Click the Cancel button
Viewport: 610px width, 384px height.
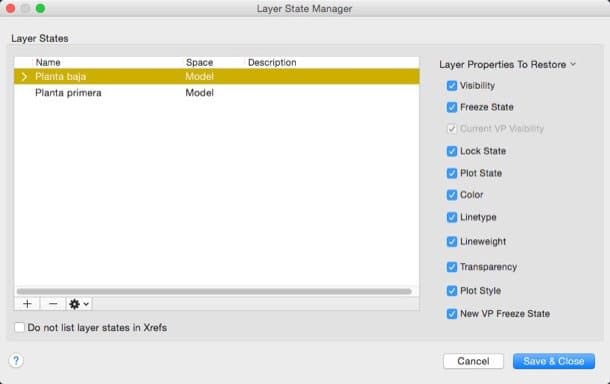click(x=473, y=361)
